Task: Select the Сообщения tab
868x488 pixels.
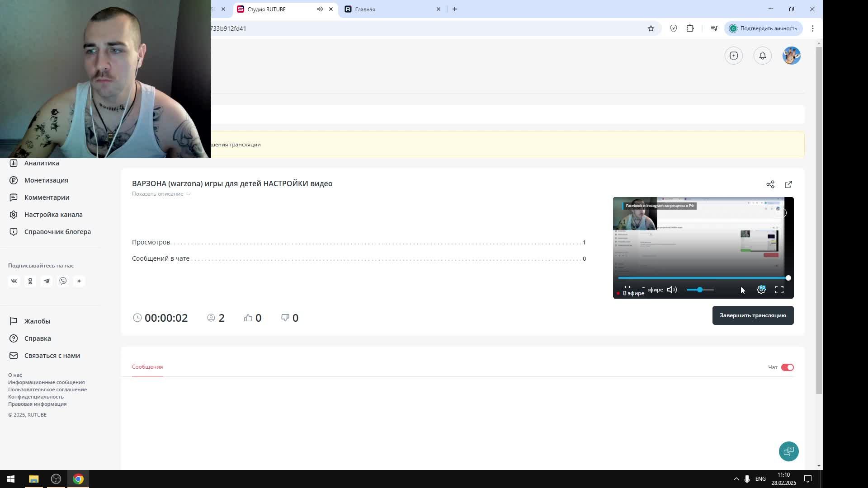Action: pos(147,367)
